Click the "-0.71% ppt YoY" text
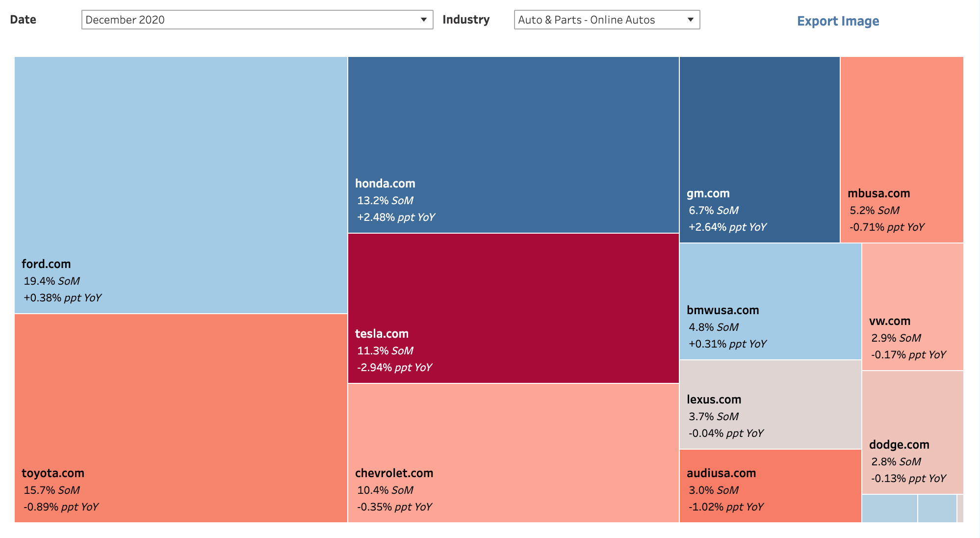This screenshot has height=538, width=980. (887, 227)
